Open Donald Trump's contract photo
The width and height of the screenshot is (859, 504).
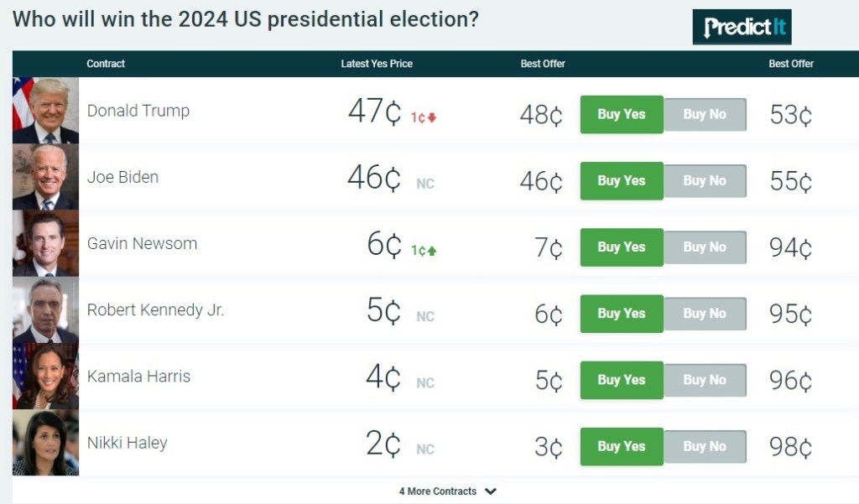pos(46,111)
